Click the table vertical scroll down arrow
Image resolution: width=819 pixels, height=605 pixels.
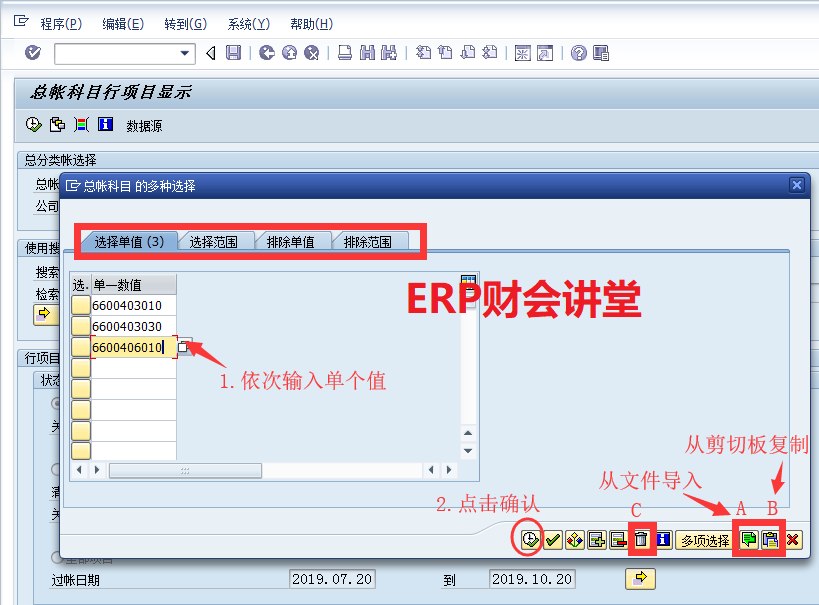[468, 450]
